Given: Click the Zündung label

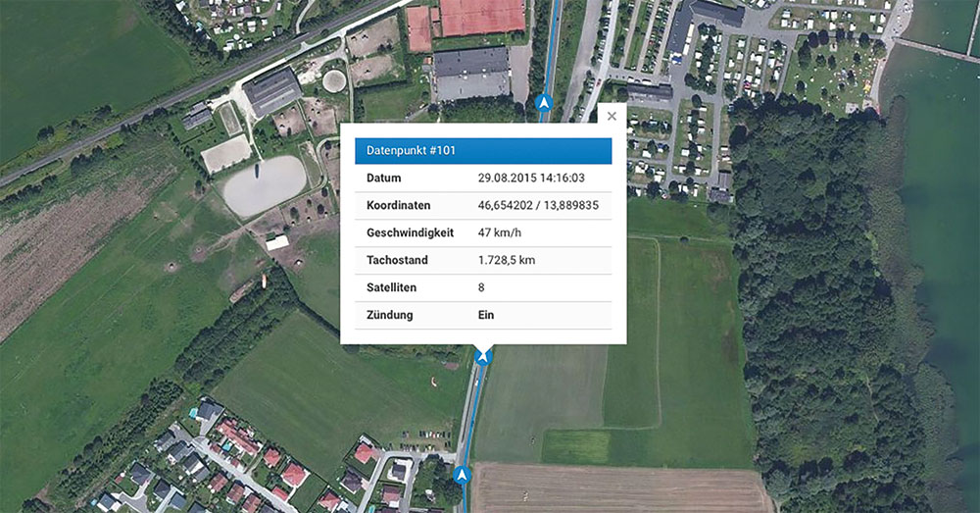Looking at the screenshot, I should tap(389, 315).
